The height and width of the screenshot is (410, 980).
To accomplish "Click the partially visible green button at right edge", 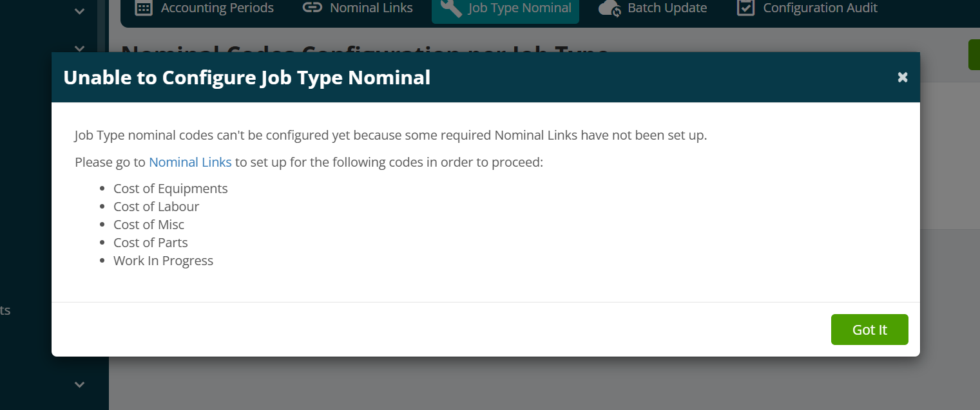I will coord(974,55).
